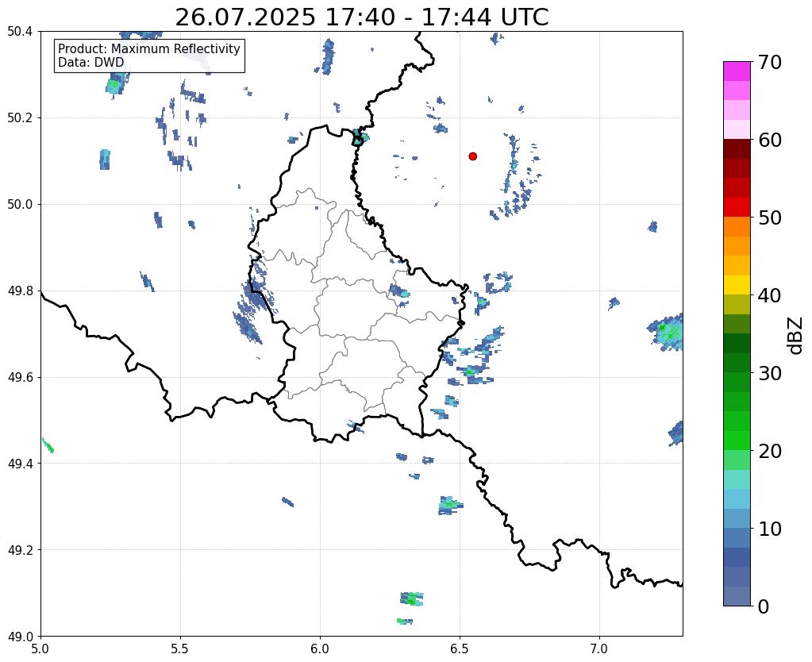The width and height of the screenshot is (812, 662).
Task: Click latitude axis label 49.8
Action: (20, 291)
